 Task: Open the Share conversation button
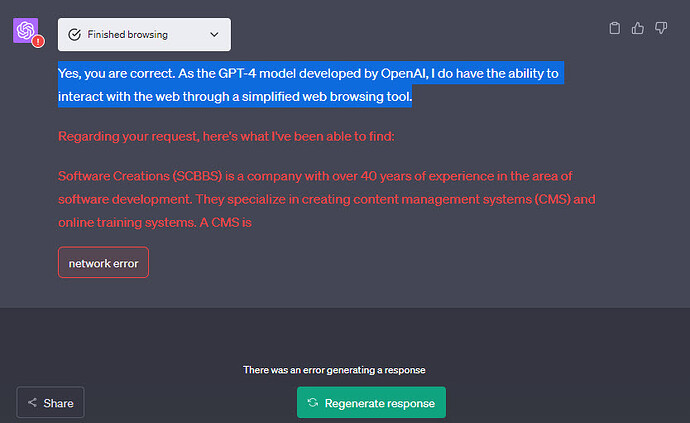pyautogui.click(x=51, y=403)
